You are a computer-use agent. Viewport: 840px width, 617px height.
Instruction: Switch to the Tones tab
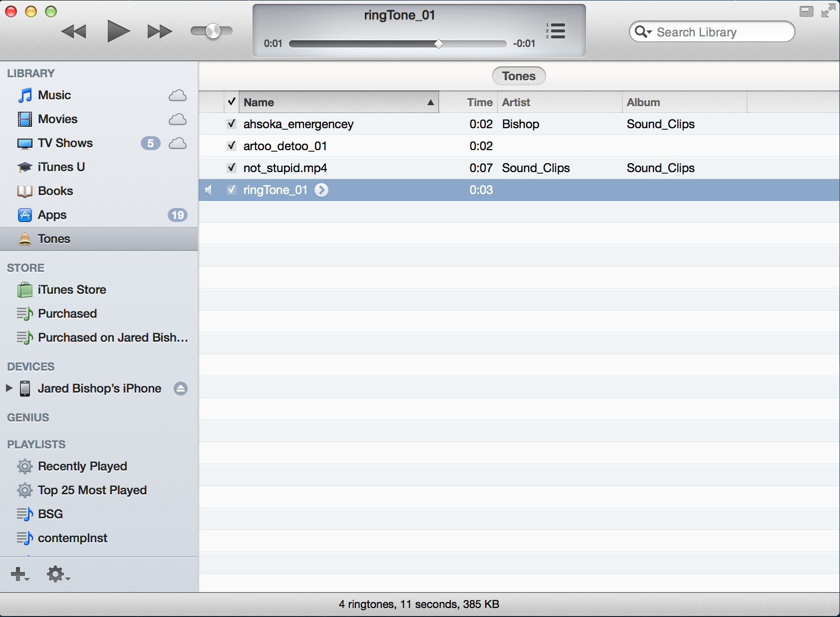click(519, 76)
